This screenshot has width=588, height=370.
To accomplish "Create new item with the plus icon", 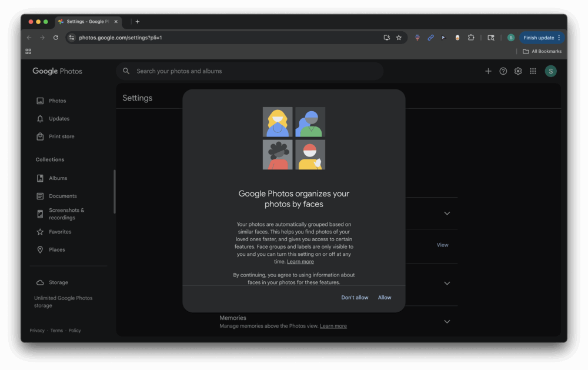I will point(488,71).
